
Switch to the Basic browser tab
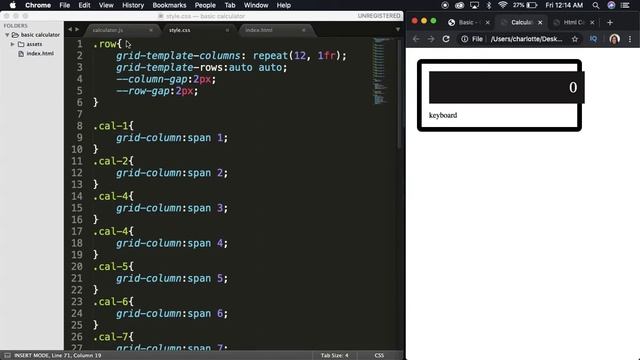point(469,22)
